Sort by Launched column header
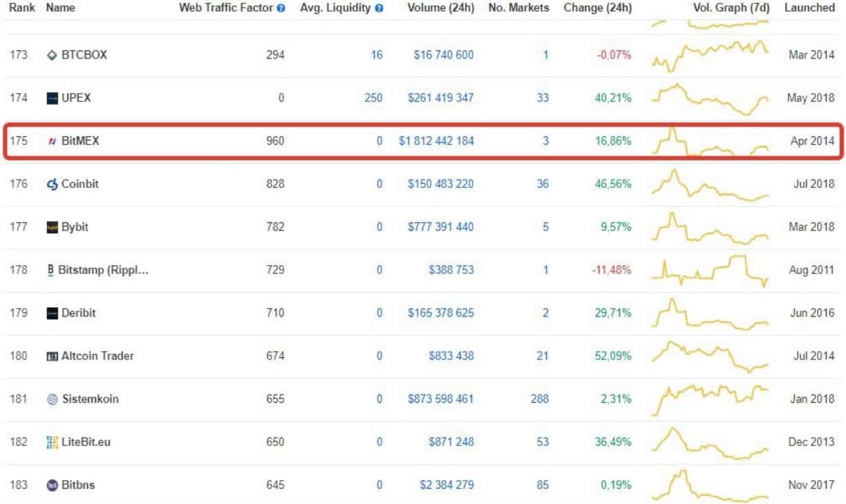 click(x=809, y=8)
